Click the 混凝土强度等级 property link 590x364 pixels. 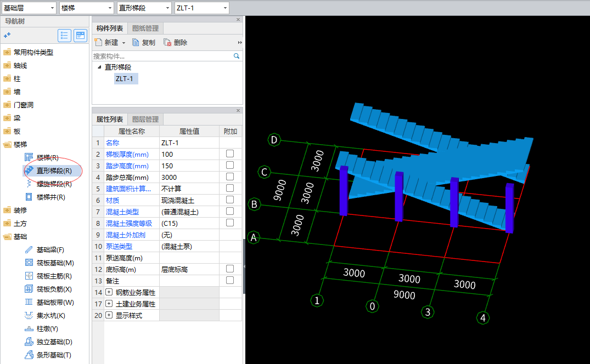[x=128, y=224]
